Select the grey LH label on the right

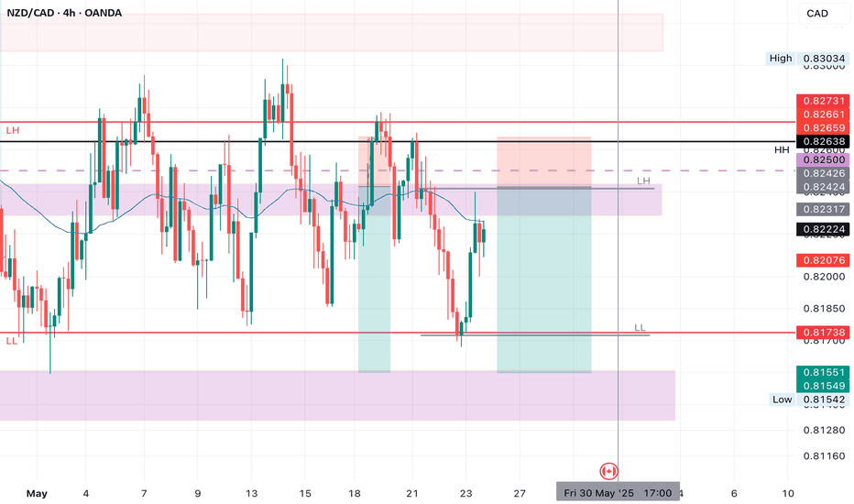click(x=643, y=181)
